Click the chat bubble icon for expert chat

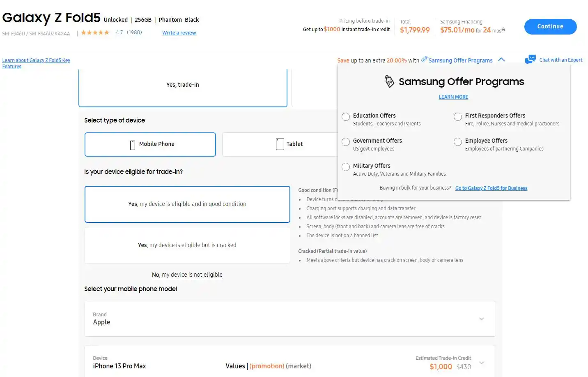click(530, 59)
